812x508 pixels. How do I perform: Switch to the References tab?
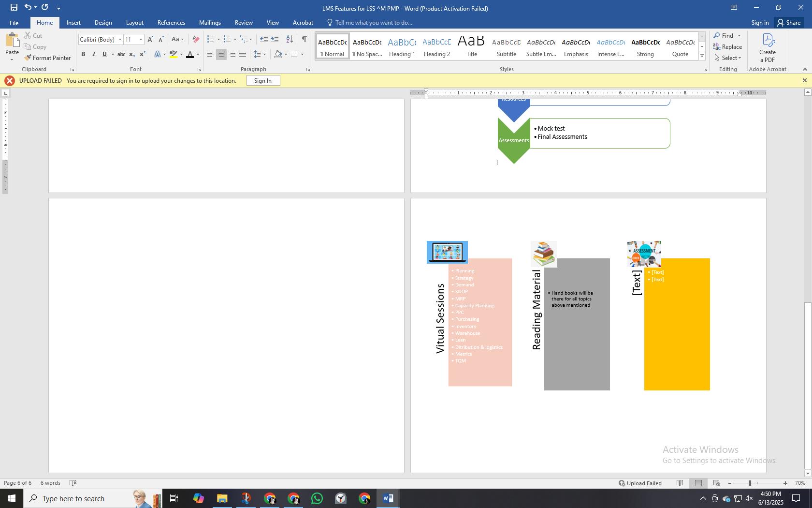click(x=171, y=23)
